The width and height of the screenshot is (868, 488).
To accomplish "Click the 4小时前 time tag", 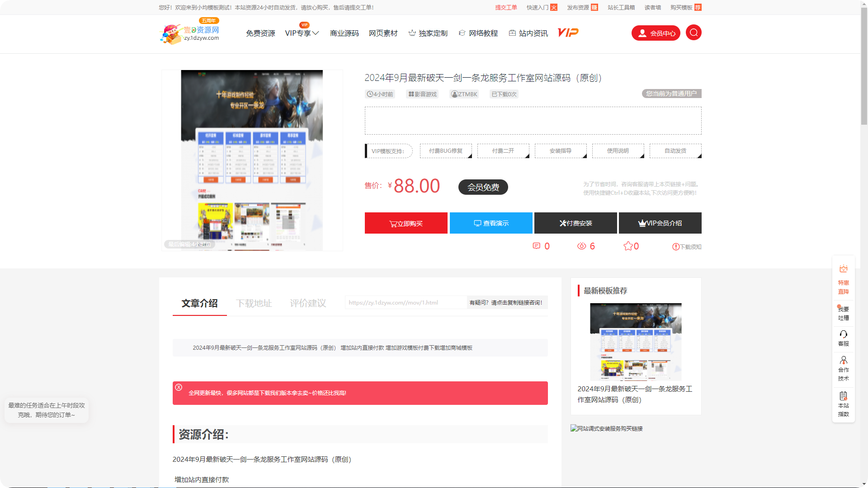I will click(x=380, y=94).
